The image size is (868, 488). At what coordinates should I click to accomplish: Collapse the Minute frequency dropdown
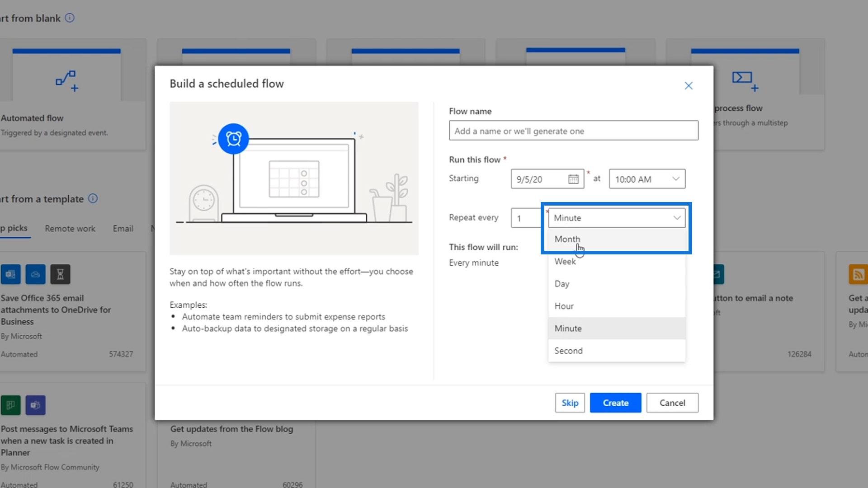click(x=676, y=218)
